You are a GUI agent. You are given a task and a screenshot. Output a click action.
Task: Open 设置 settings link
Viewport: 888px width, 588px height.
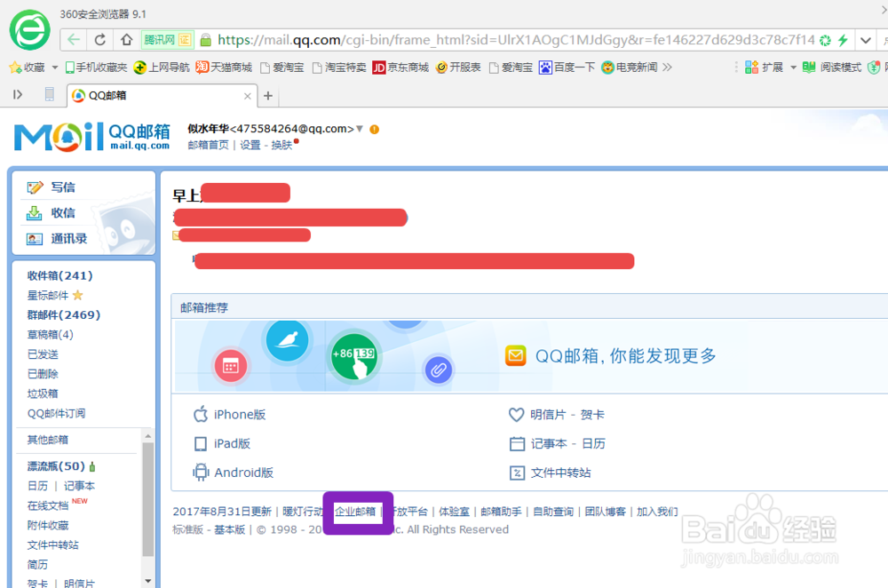250,145
